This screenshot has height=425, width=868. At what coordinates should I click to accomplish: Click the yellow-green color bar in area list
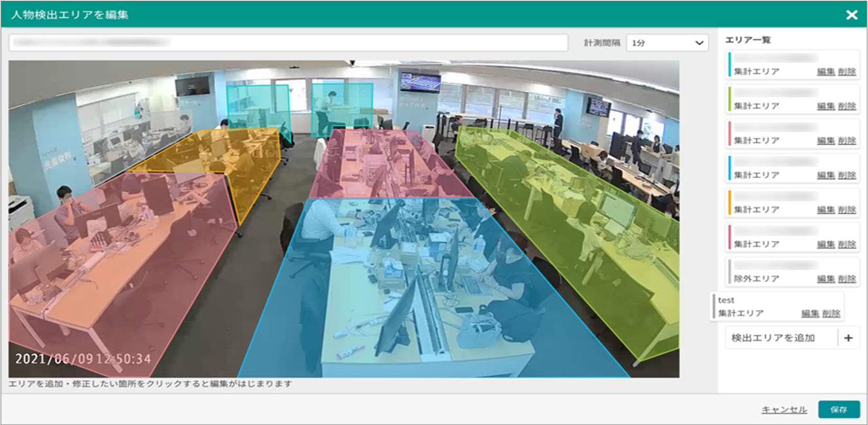click(729, 100)
